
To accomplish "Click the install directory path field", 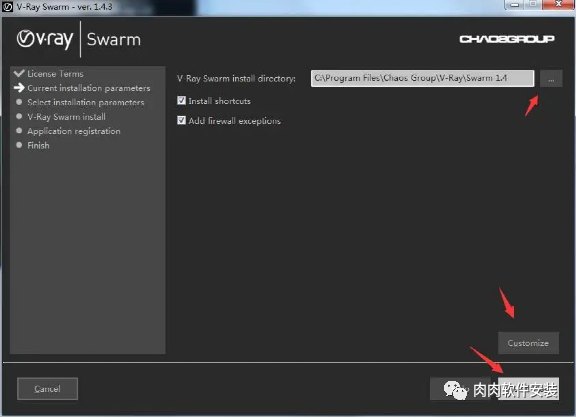I will click(x=422, y=78).
